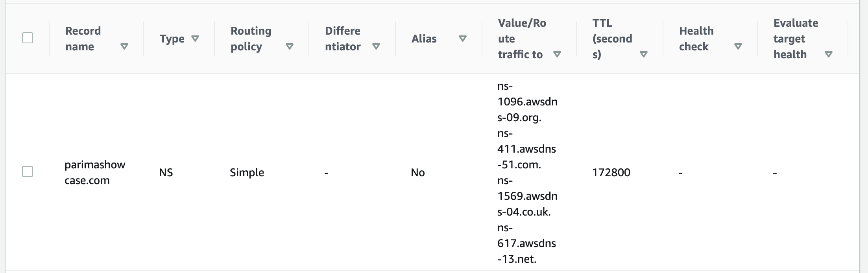
Task: Click the Differentiator column sort arrow
Action: point(376,46)
